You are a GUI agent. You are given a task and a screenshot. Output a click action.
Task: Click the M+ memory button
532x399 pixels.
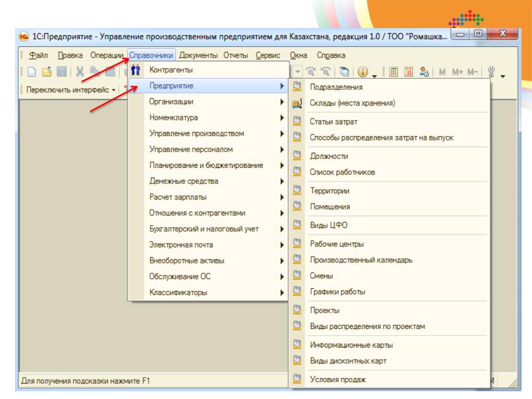tap(457, 72)
